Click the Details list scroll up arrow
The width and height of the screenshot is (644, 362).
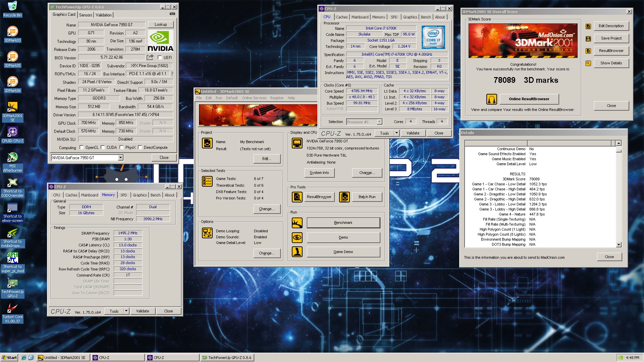tap(619, 143)
